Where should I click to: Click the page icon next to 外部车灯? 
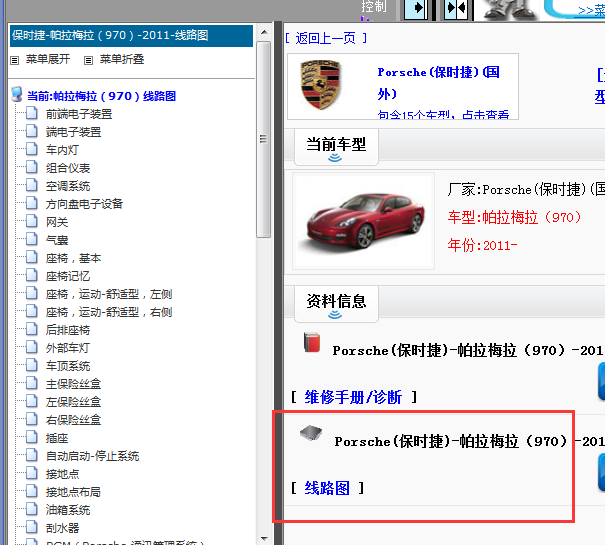click(32, 347)
